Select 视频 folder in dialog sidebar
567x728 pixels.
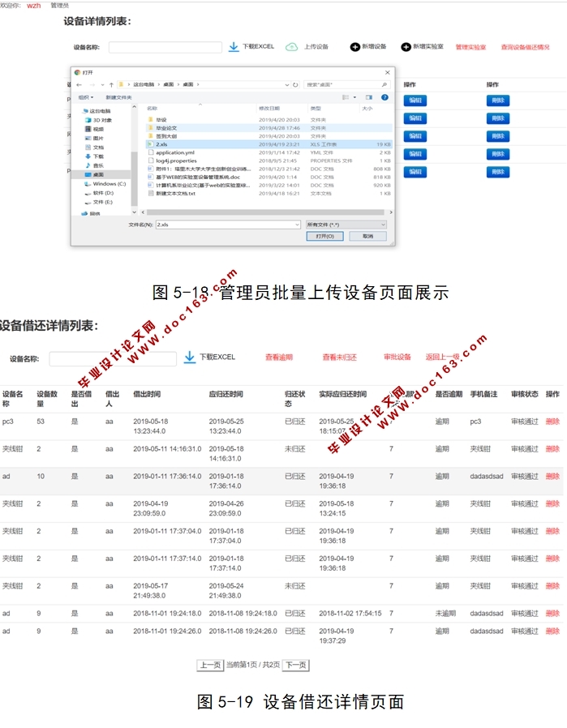pos(95,129)
